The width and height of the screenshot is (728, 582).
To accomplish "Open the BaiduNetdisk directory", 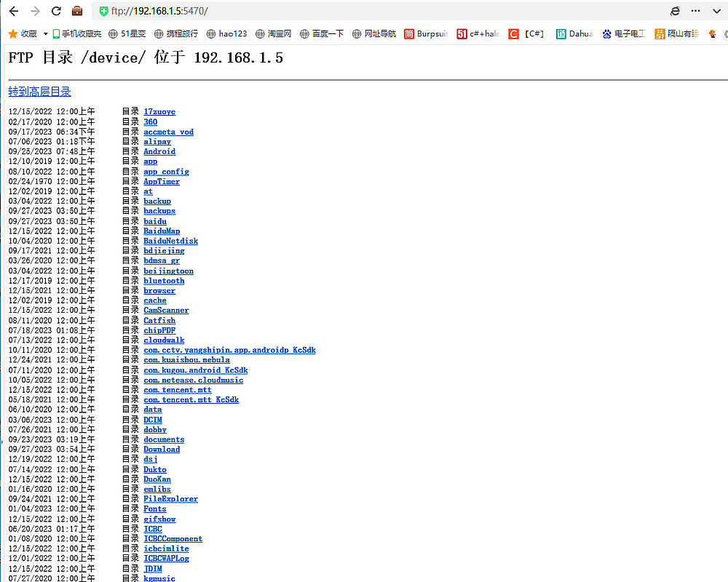I will point(171,241).
